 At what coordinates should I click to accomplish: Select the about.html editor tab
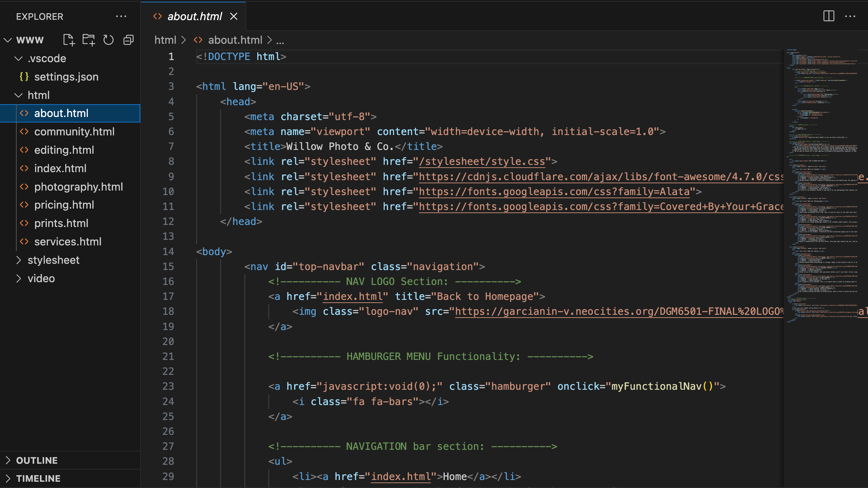click(x=193, y=16)
